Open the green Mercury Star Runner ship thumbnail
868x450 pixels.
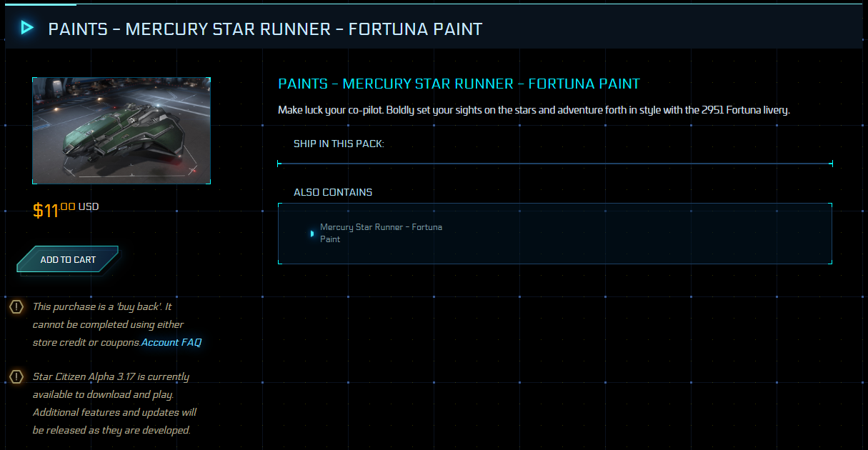(x=121, y=131)
